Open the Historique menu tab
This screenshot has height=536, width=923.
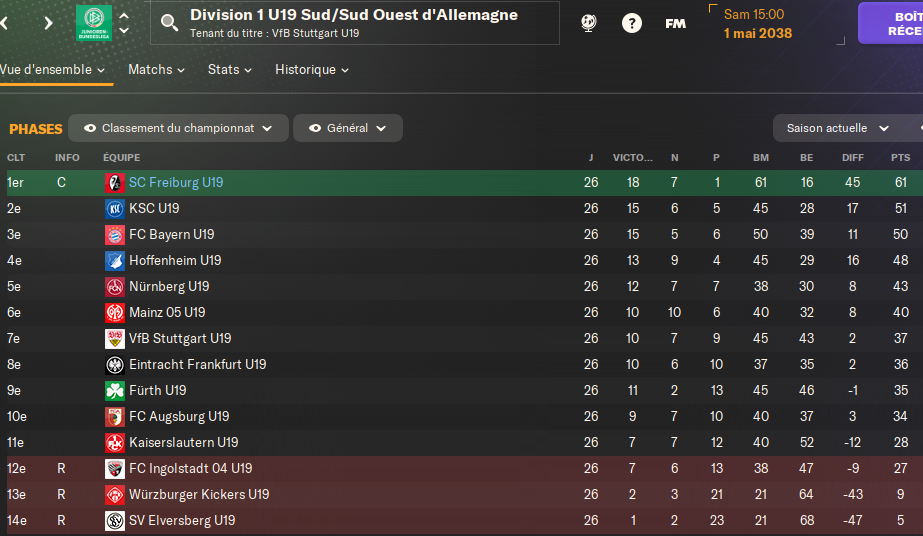click(x=311, y=70)
